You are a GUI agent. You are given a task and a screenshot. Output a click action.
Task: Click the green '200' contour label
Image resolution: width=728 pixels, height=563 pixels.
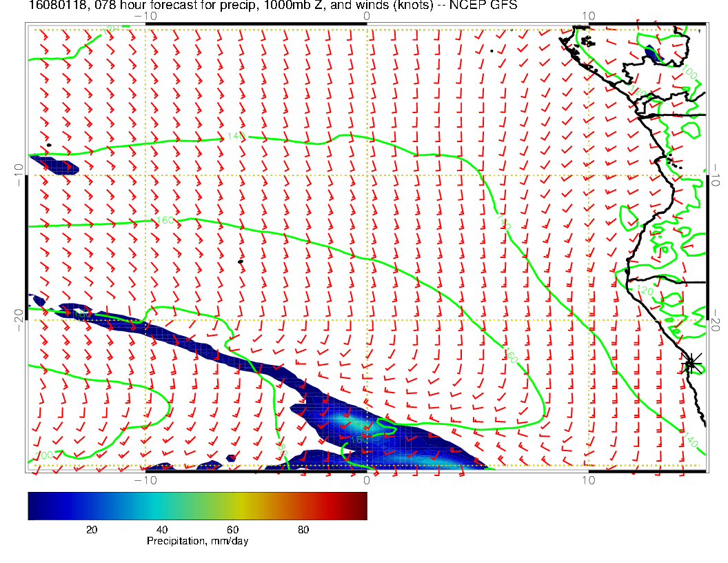(x=44, y=455)
